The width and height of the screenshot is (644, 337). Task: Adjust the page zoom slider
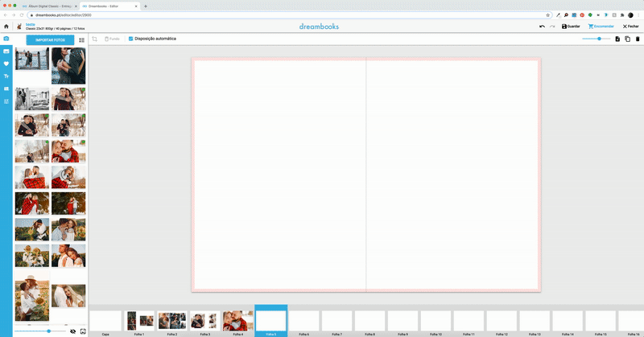point(599,39)
